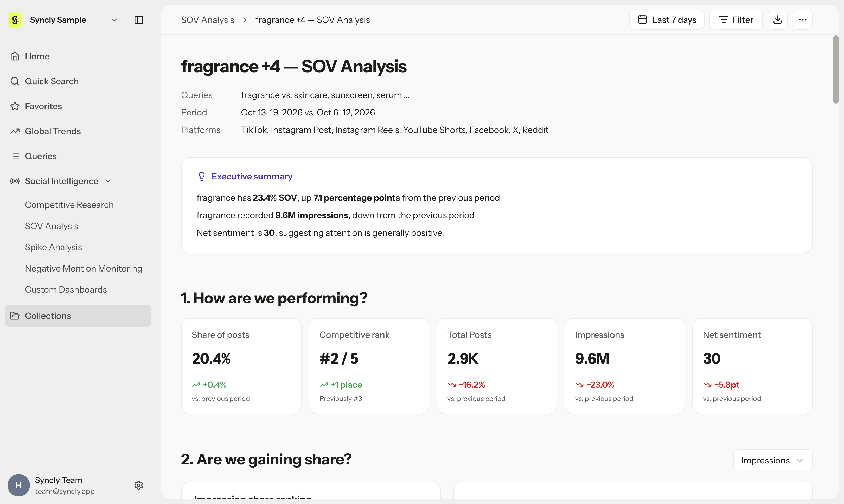This screenshot has height=504, width=844.
Task: Click the Impressions 9.6M value
Action: [x=592, y=359]
